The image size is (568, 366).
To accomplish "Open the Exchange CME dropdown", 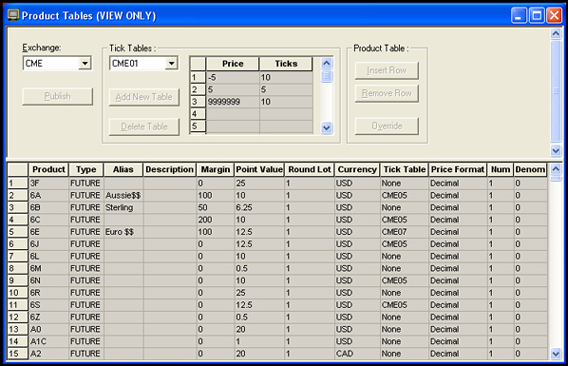I will 85,63.
